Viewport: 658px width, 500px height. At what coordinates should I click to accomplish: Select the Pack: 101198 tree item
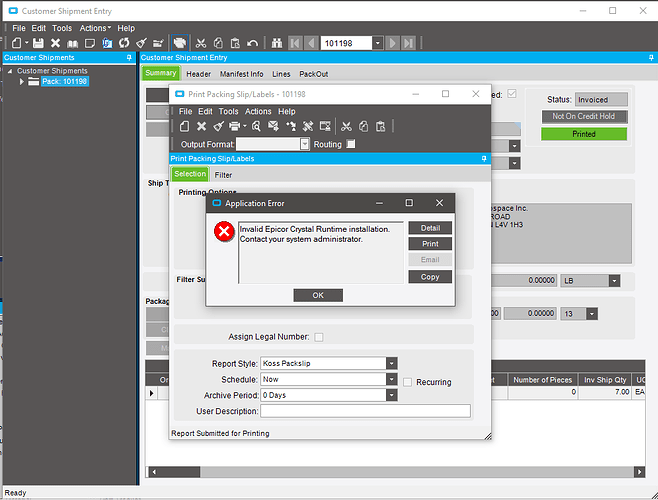point(65,81)
